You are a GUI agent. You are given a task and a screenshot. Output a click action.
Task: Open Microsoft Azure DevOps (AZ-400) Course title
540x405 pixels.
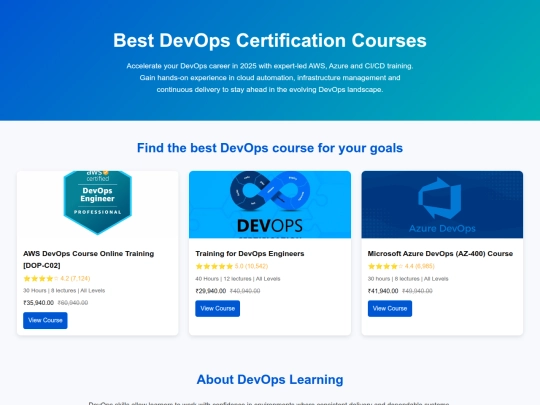pyautogui.click(x=440, y=253)
